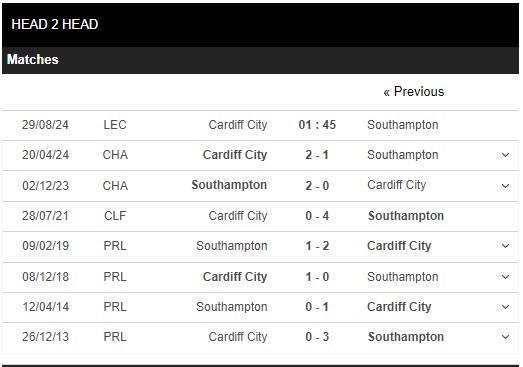Screen dimensions: 523x367
Task: Go to « Previous matches
Action: 414,92
